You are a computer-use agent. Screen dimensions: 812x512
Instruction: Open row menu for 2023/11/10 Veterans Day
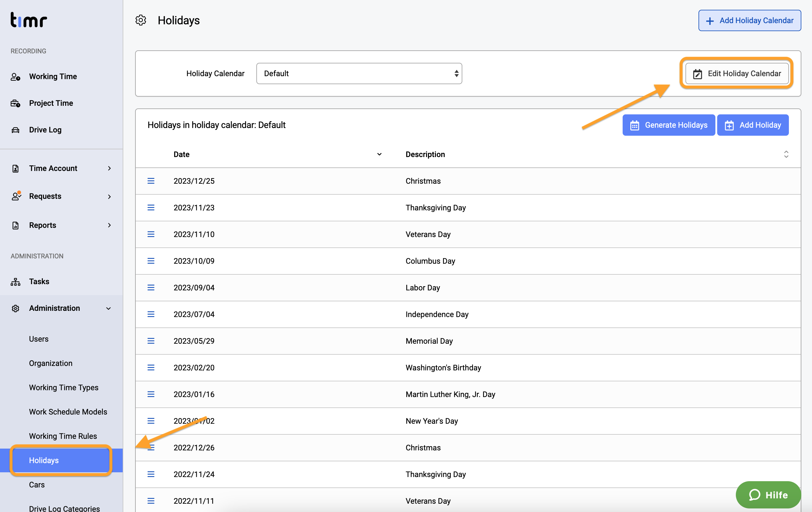point(151,234)
